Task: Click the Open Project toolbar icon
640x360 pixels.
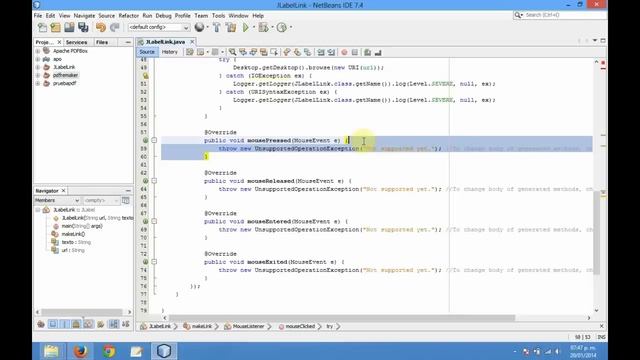Action: pyautogui.click(x=69, y=27)
